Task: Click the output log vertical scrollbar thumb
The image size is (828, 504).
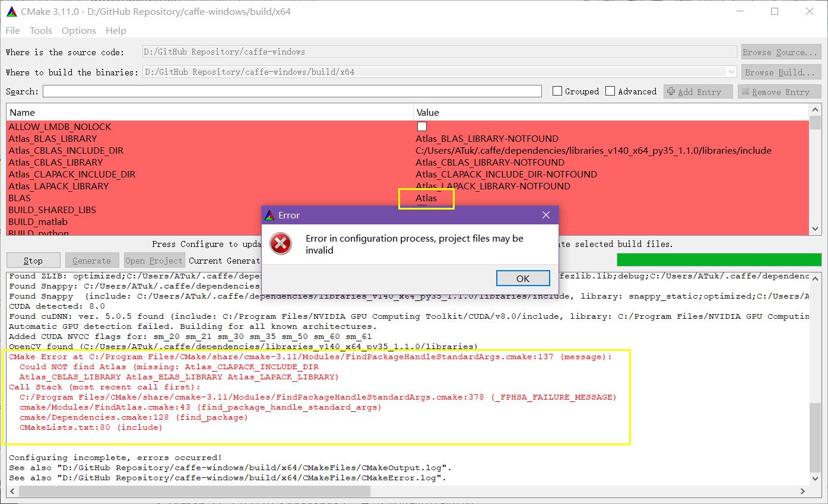Action: [815, 437]
